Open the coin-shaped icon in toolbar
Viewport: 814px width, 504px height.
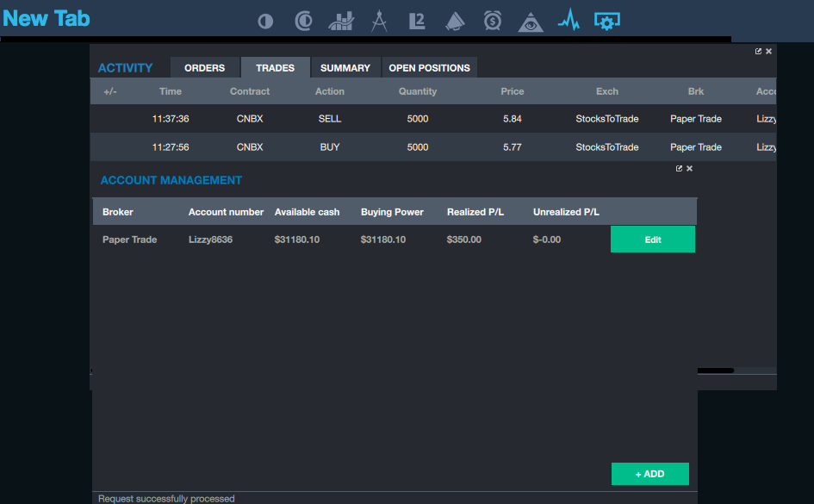(x=303, y=22)
